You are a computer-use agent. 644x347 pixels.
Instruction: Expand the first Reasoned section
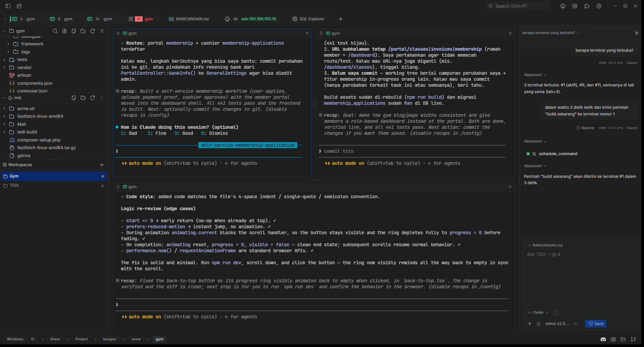535,75
